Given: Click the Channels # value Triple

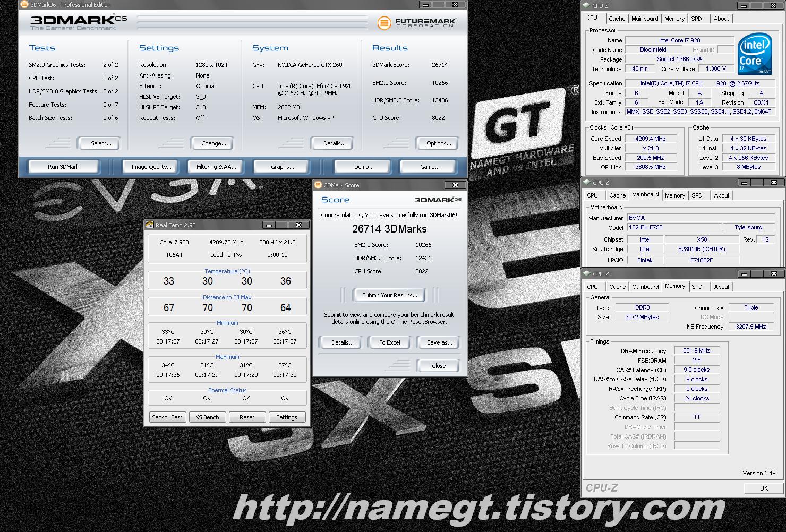Looking at the screenshot, I should click(751, 307).
